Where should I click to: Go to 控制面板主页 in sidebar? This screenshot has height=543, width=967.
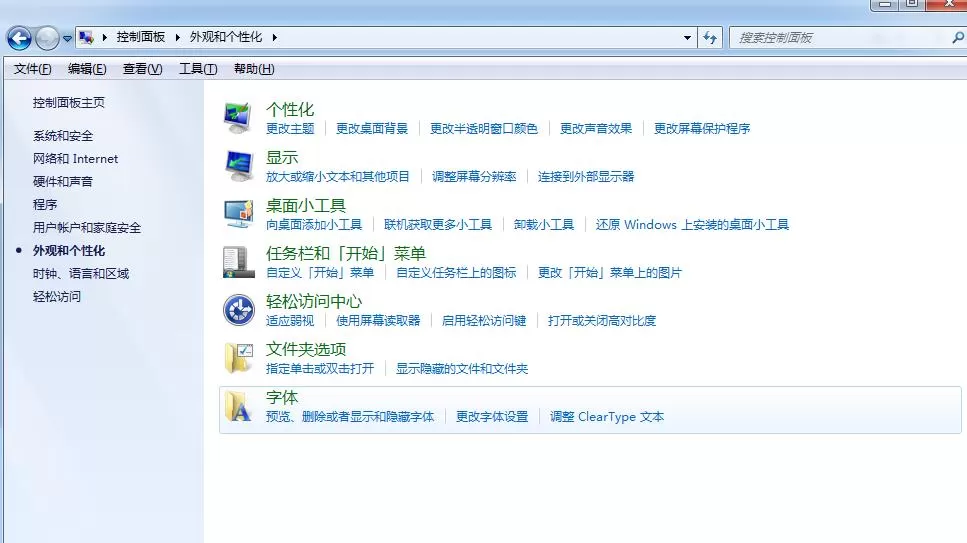68,102
